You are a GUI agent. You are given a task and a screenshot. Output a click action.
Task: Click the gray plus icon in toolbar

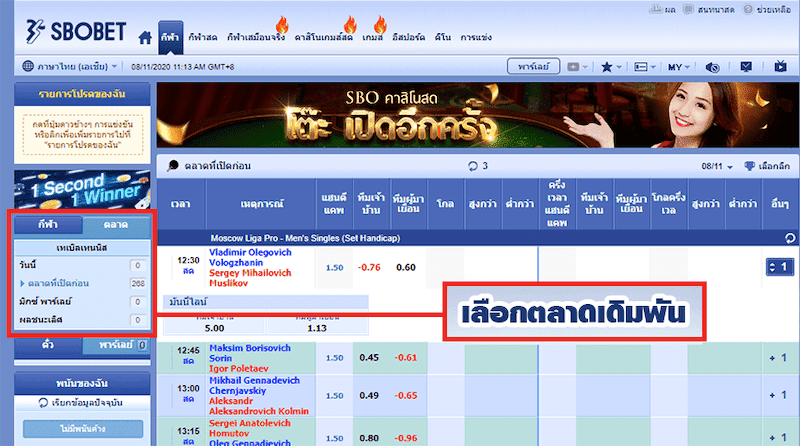[x=573, y=67]
